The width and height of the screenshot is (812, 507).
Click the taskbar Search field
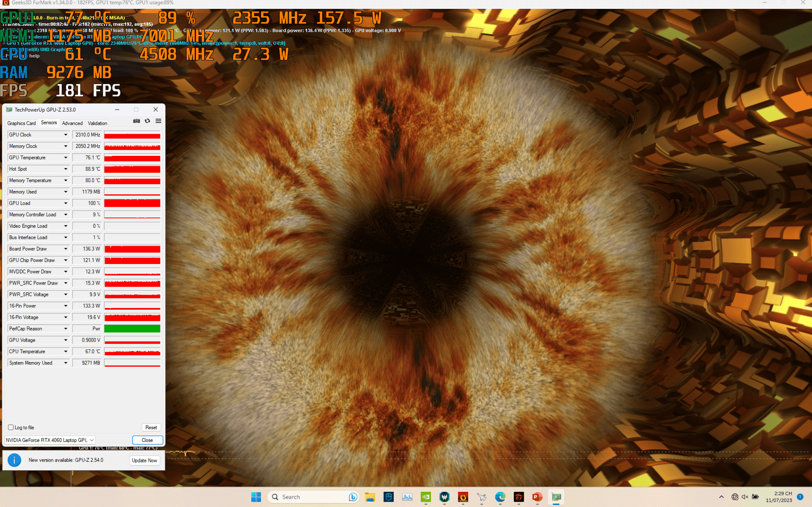pos(310,497)
